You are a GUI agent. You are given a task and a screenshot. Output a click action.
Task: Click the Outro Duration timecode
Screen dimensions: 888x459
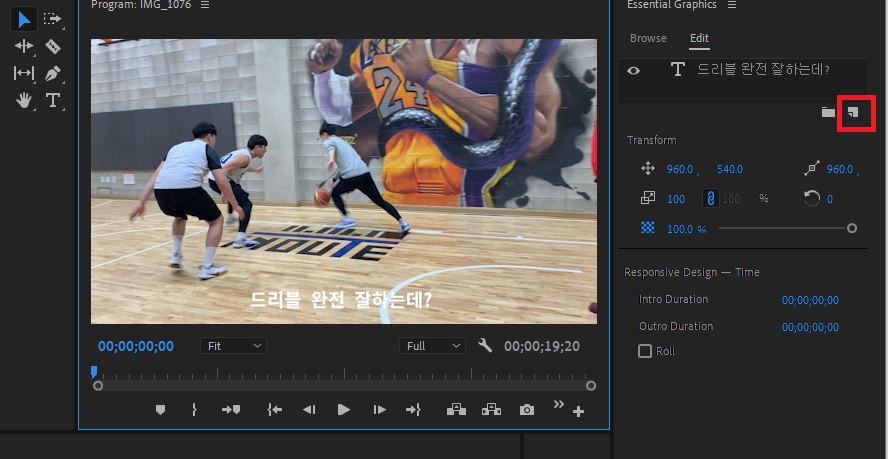[810, 327]
